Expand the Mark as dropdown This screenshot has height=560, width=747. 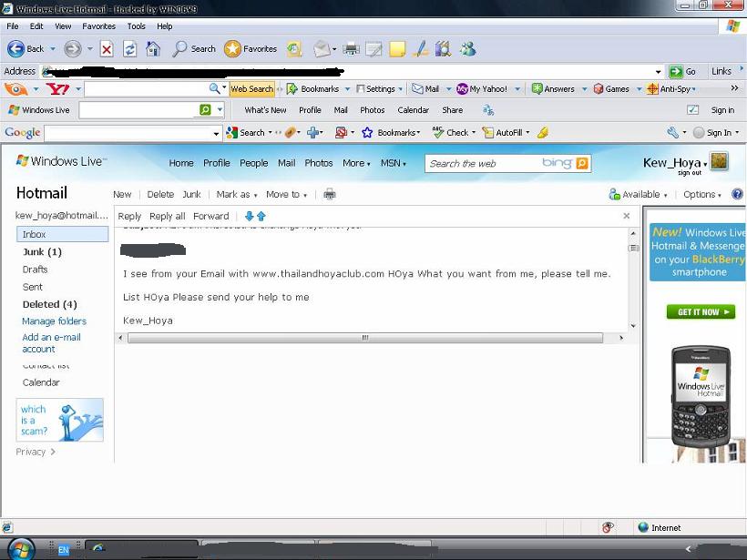[237, 194]
